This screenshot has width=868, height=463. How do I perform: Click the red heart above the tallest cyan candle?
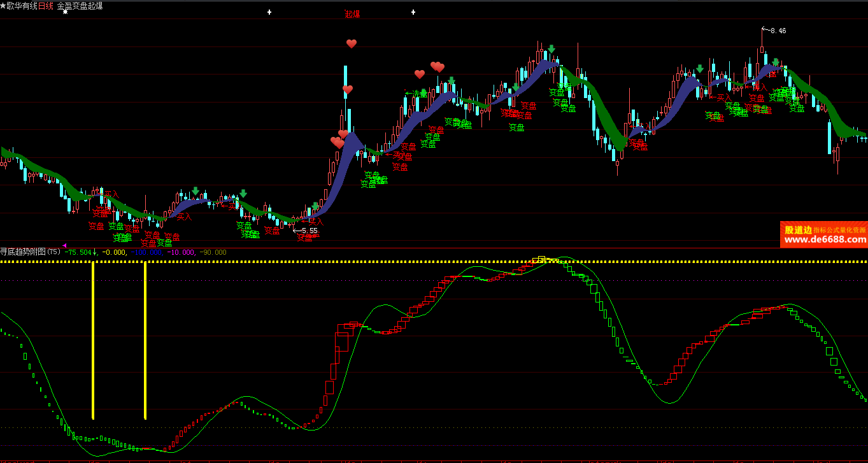(x=352, y=44)
